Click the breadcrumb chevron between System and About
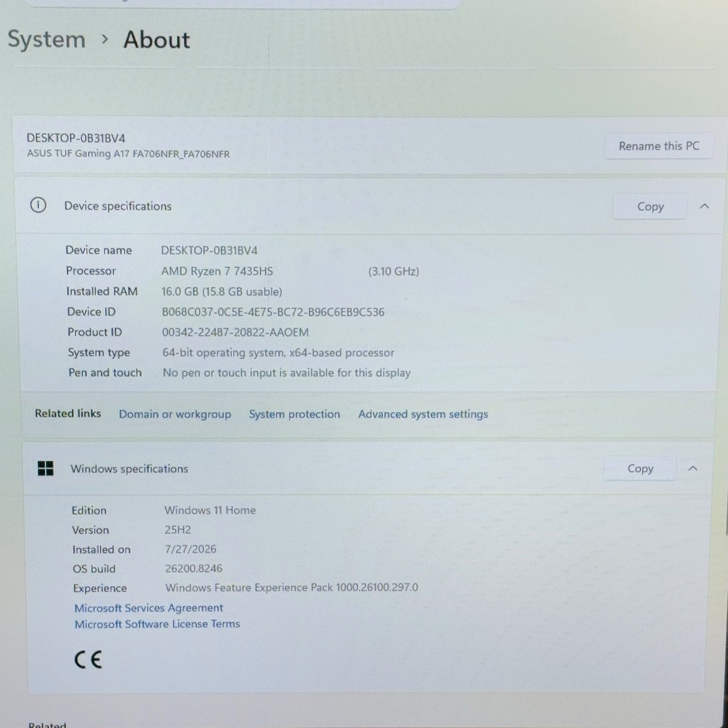This screenshot has height=728, width=728. point(104,39)
